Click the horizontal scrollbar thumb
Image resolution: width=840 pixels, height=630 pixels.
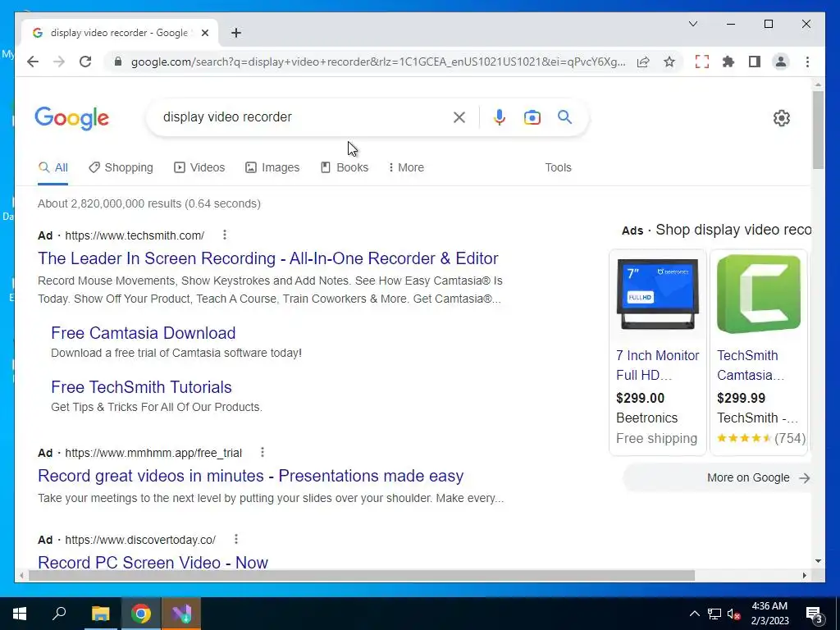coord(362,575)
